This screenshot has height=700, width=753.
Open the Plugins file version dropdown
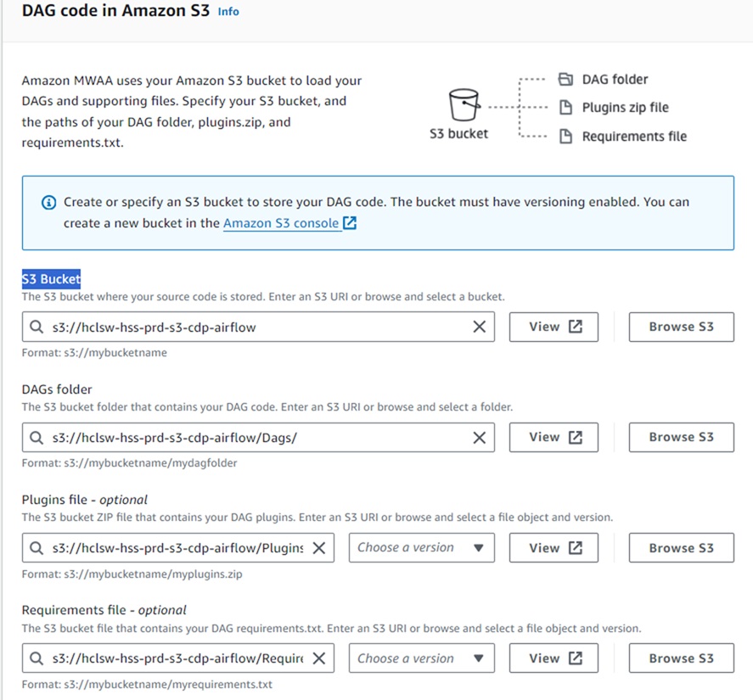(x=420, y=548)
